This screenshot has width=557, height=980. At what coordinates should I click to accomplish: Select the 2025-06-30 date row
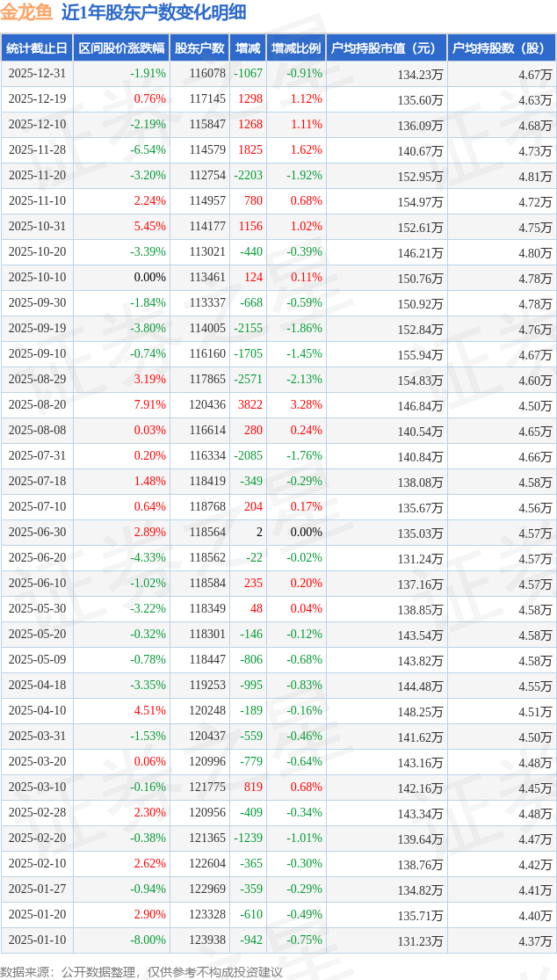(37, 532)
